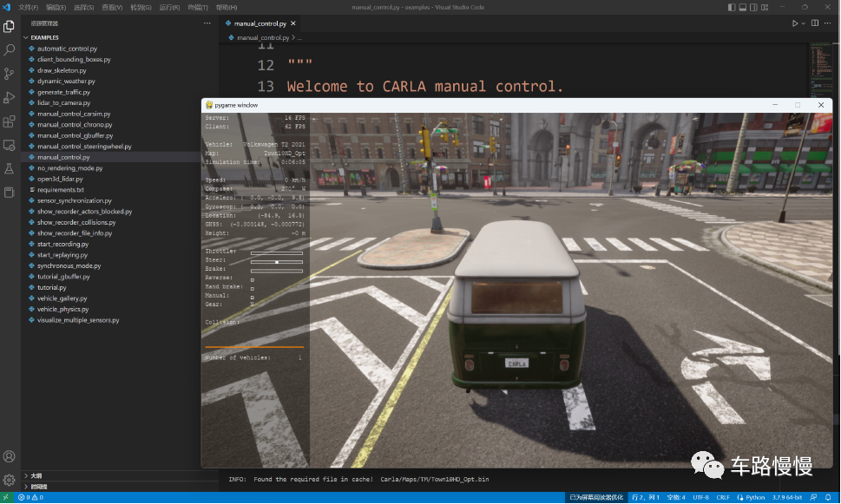This screenshot has width=841, height=504.
Task: Open run options dropdown arrow beside play
Action: click(x=804, y=23)
